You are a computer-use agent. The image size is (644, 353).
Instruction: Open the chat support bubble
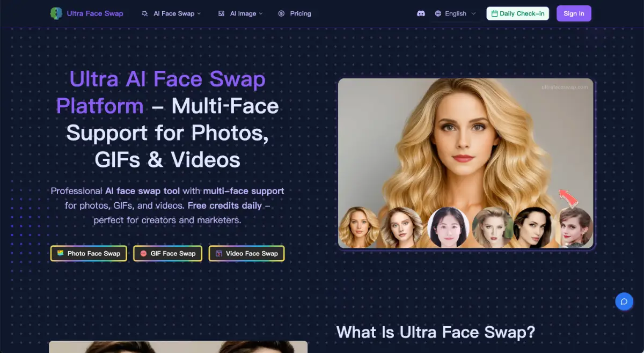[x=624, y=301]
